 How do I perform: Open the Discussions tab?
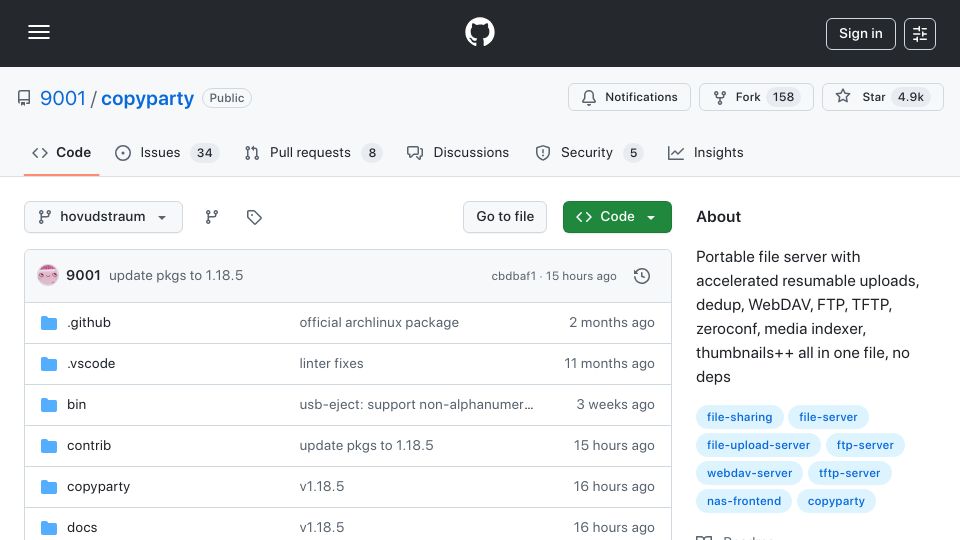(x=458, y=152)
